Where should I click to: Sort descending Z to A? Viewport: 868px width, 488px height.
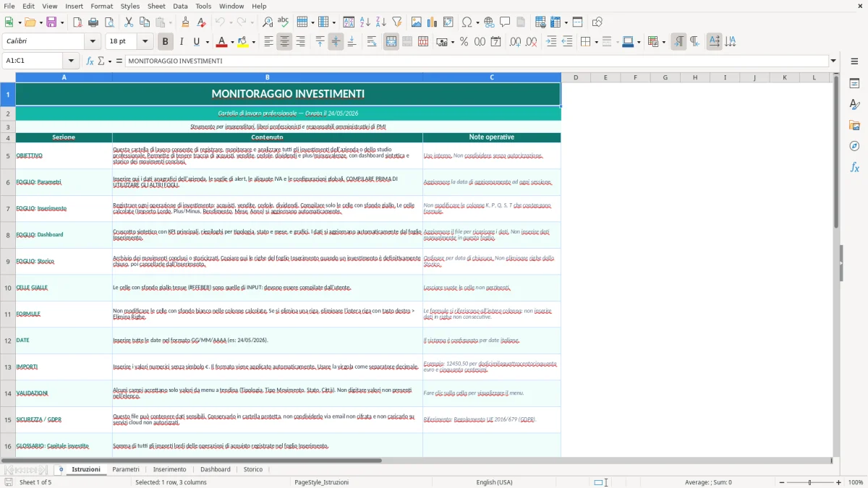[x=380, y=22]
